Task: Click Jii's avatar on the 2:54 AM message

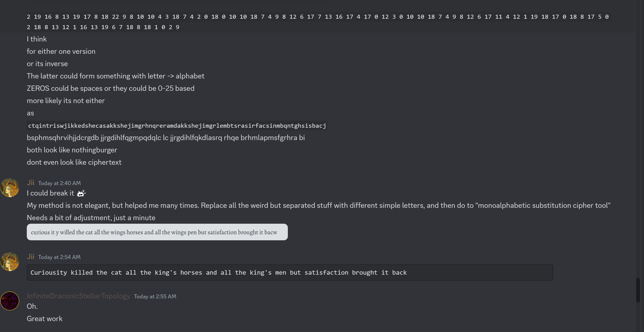Action: click(10, 262)
